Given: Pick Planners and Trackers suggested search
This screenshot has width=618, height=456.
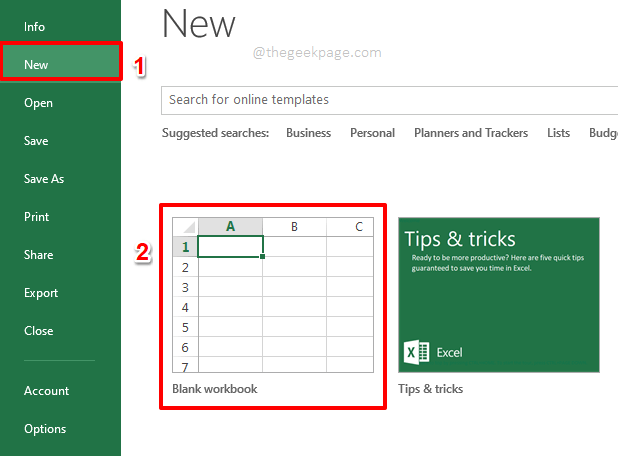Looking at the screenshot, I should coord(470,133).
